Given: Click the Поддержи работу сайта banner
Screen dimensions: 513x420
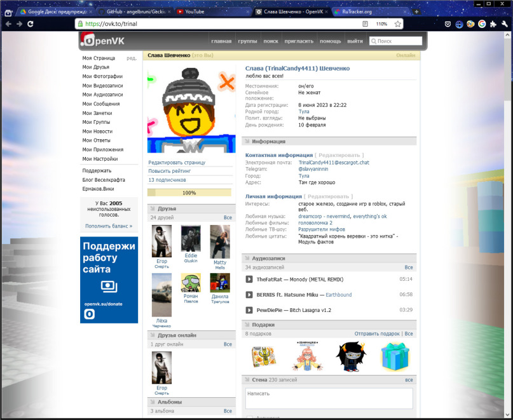Looking at the screenshot, I should tap(109, 280).
